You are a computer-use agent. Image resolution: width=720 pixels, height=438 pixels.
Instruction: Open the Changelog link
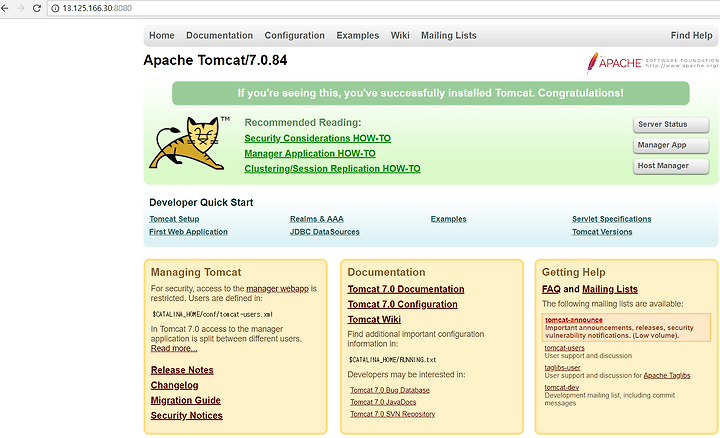[174, 385]
